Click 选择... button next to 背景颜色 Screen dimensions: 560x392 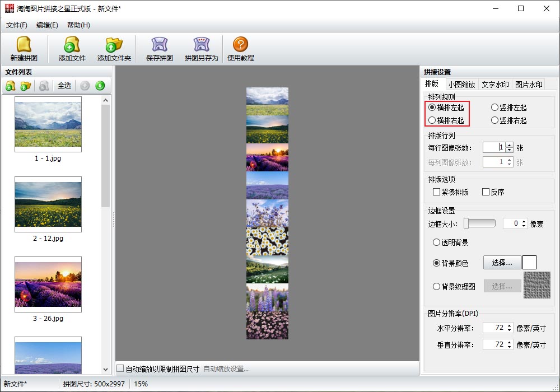[x=502, y=263]
